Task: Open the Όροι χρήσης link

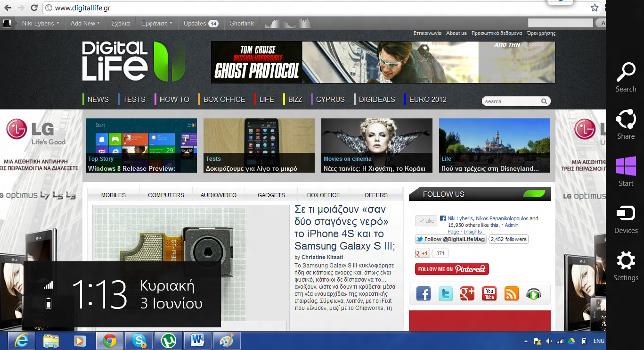Action: pyautogui.click(x=541, y=33)
